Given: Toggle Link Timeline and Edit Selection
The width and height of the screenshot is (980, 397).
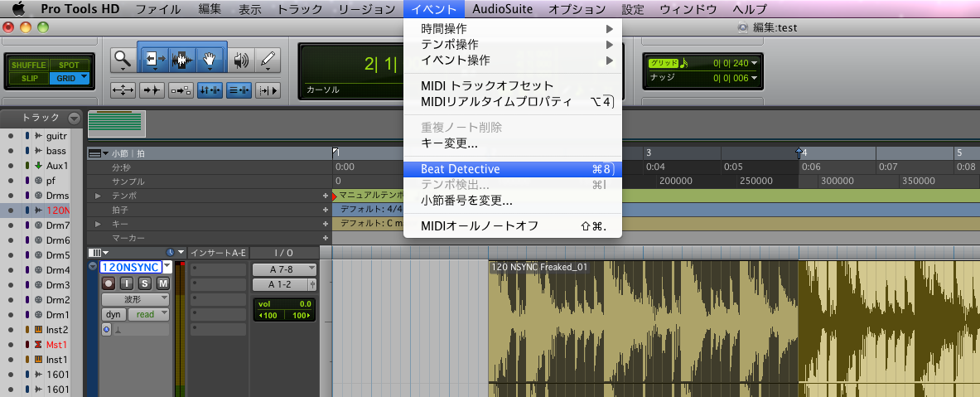Looking at the screenshot, I should coord(210,90).
